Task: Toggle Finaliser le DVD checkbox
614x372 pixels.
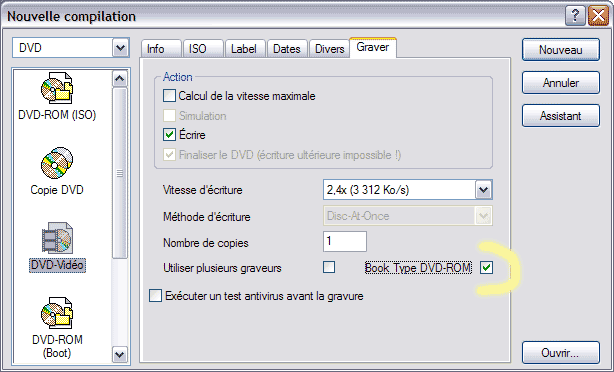Action: [169, 155]
